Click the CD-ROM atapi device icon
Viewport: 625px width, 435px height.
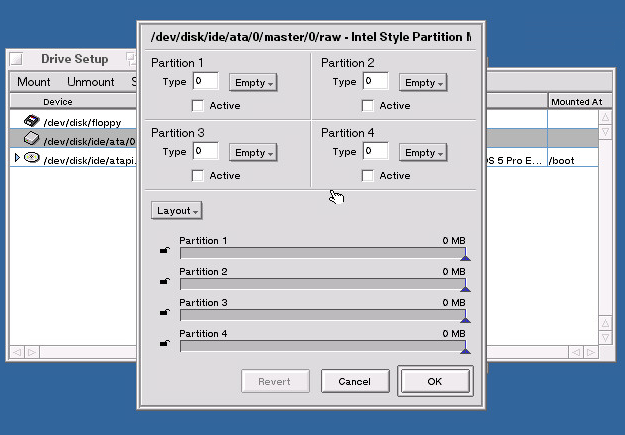pos(31,158)
